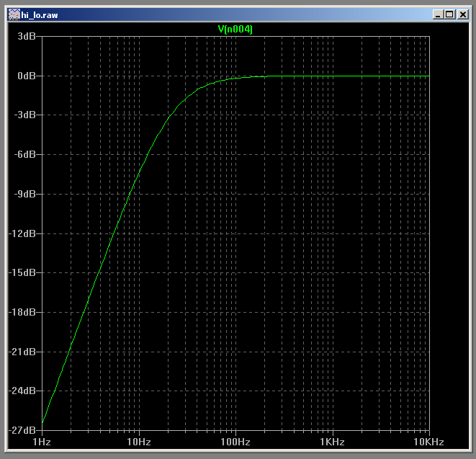
Task: Click the 1KHz frequency axis label
Action: pyautogui.click(x=331, y=441)
